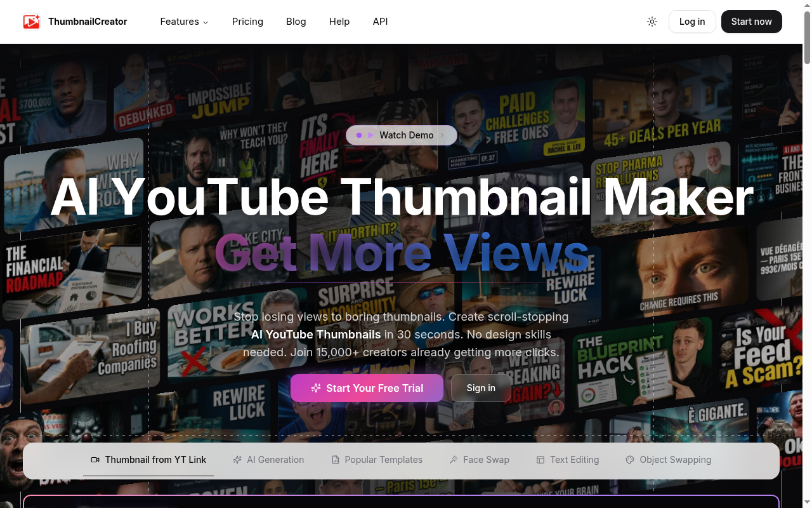
Task: Click the Sign in button
Action: pos(481,388)
